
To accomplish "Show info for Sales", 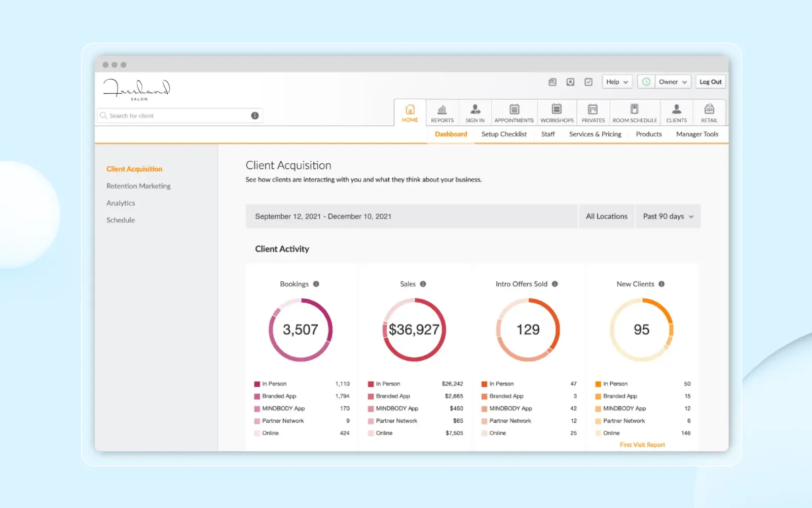I will pyautogui.click(x=423, y=284).
